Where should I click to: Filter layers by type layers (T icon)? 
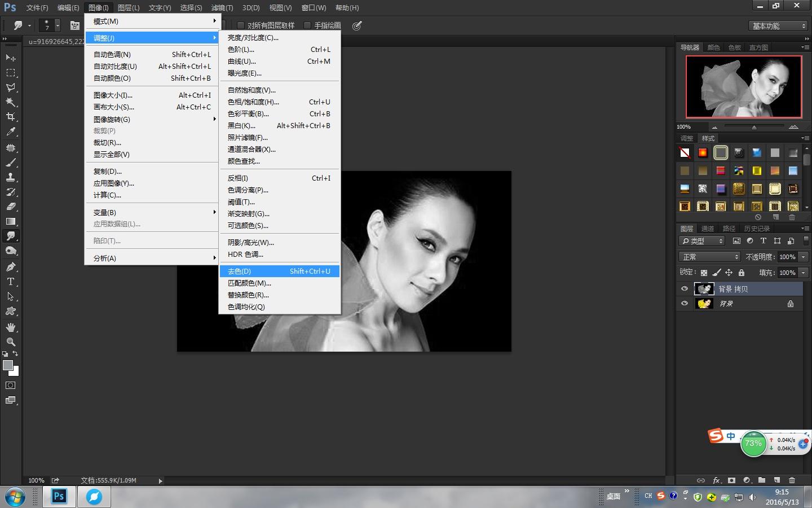tap(764, 241)
